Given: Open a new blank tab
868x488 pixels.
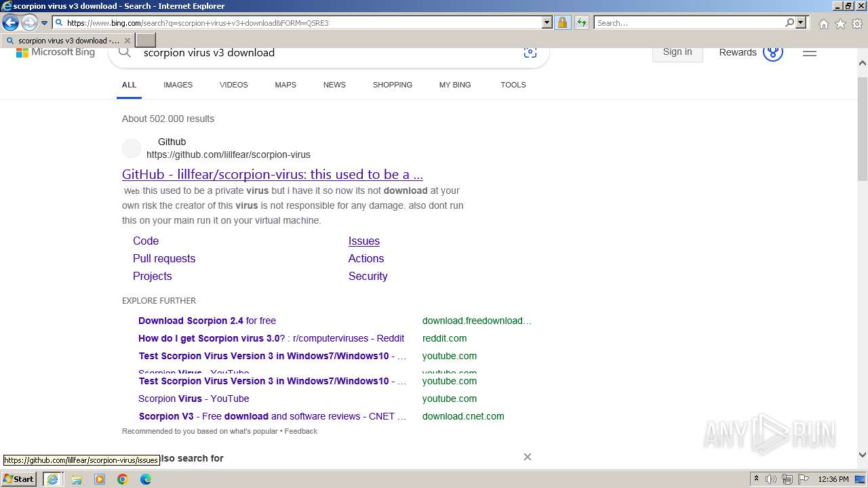Looking at the screenshot, I should (146, 41).
